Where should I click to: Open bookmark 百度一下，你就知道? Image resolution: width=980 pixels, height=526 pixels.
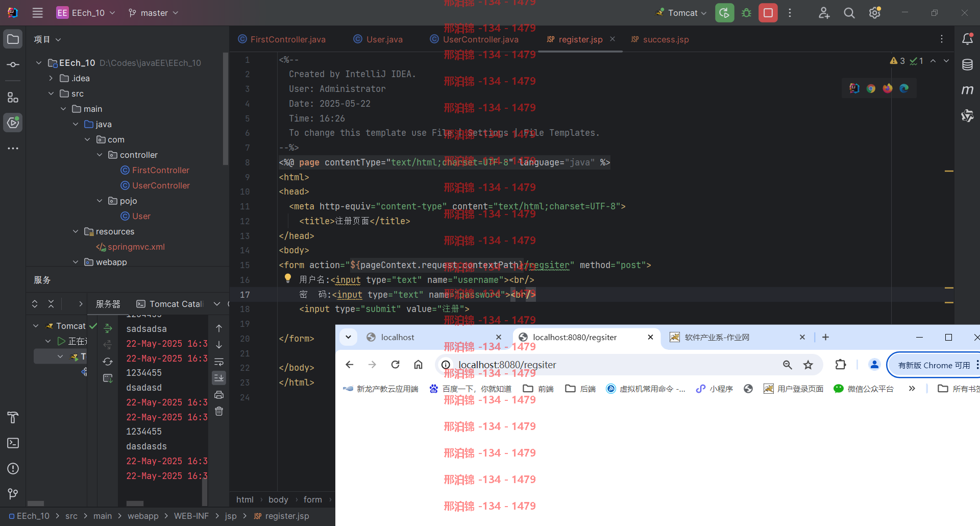470,389
